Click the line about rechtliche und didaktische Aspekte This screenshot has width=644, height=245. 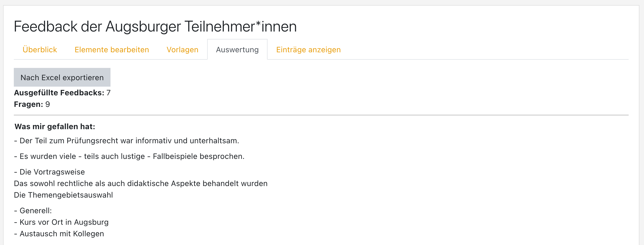pos(141,183)
